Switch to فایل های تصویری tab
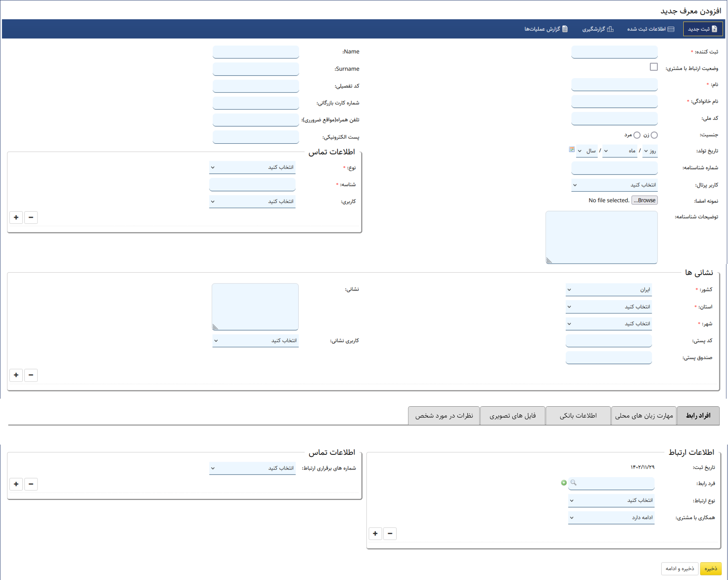Image resolution: width=728 pixels, height=580 pixels. (513, 416)
